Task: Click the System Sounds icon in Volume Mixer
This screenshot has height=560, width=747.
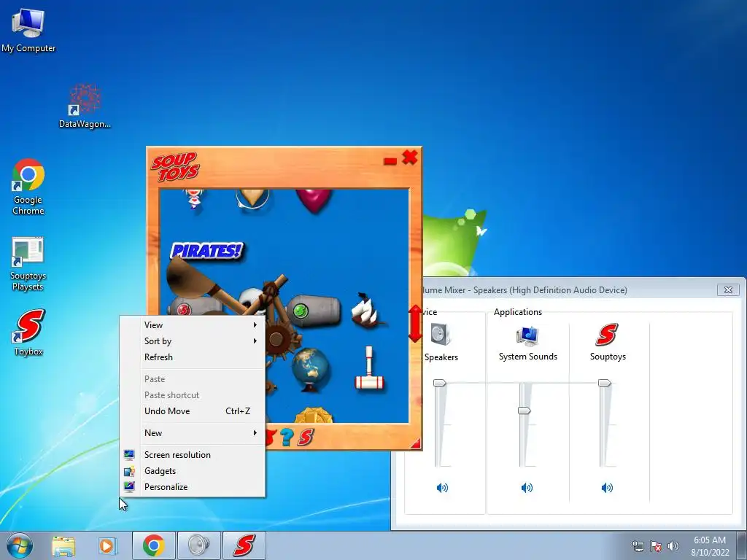Action: [527, 335]
